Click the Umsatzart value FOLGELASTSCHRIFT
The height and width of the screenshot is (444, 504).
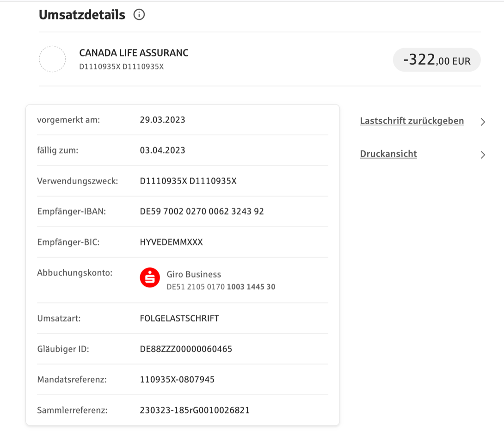point(179,319)
